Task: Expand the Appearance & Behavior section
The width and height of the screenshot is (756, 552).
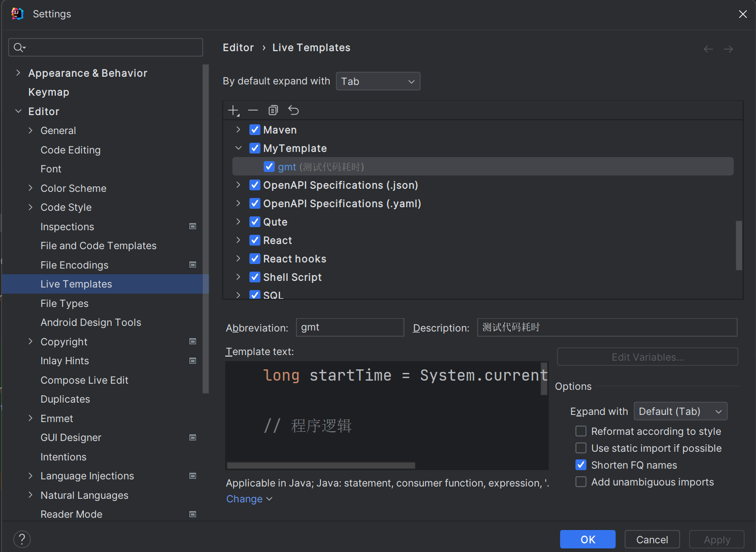Action: 18,73
